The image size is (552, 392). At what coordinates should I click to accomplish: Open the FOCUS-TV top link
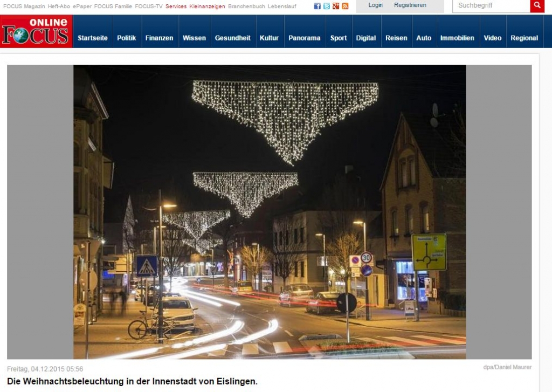coord(149,6)
